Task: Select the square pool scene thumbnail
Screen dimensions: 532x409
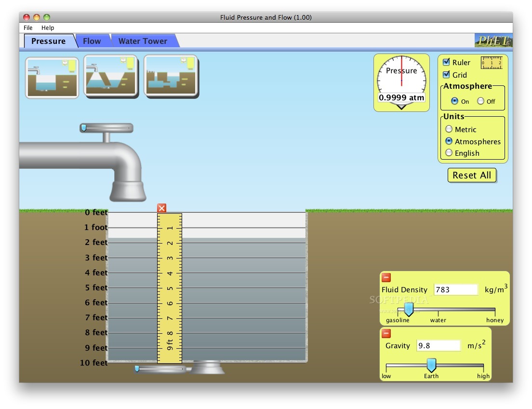Action: (52, 78)
